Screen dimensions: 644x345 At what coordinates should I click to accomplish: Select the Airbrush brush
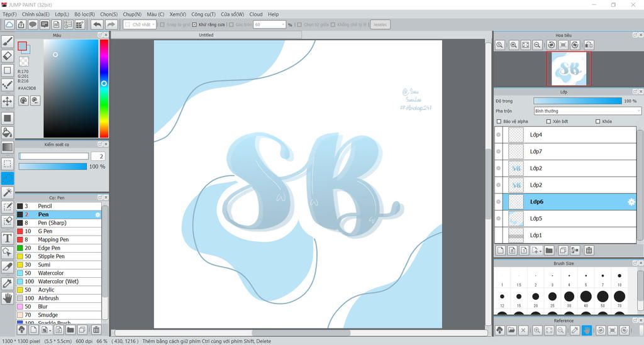pos(58,298)
